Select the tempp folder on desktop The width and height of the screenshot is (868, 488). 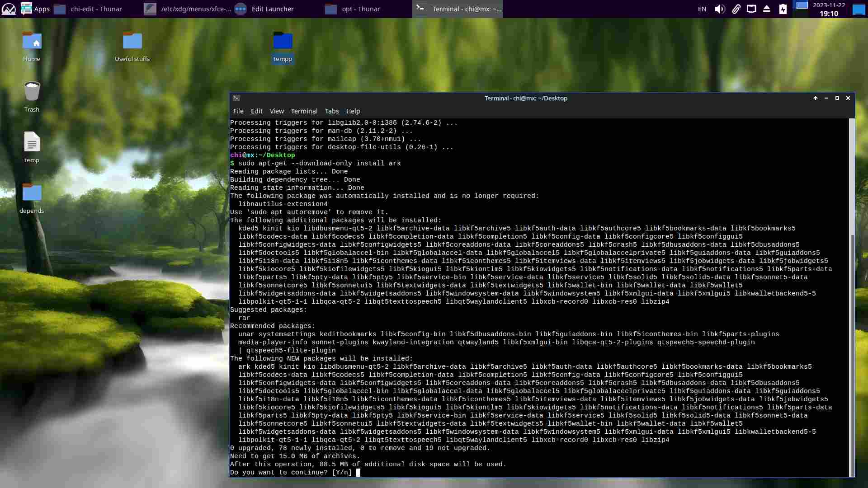click(x=283, y=42)
